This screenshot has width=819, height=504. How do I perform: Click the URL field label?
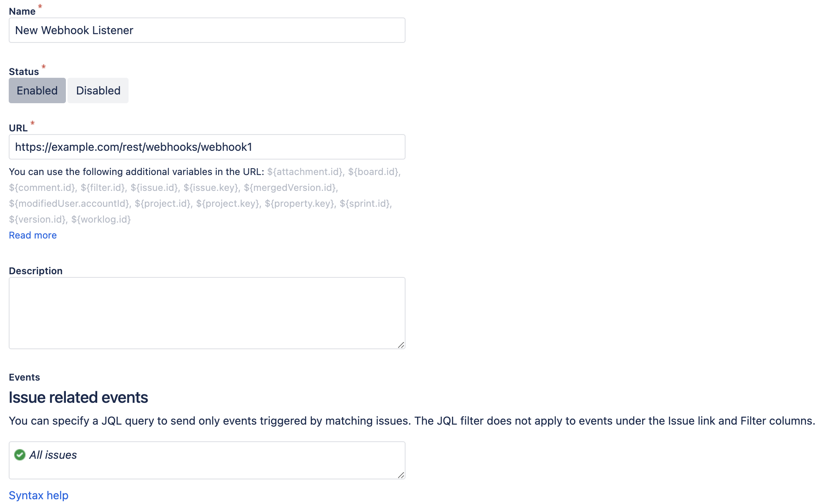18,128
